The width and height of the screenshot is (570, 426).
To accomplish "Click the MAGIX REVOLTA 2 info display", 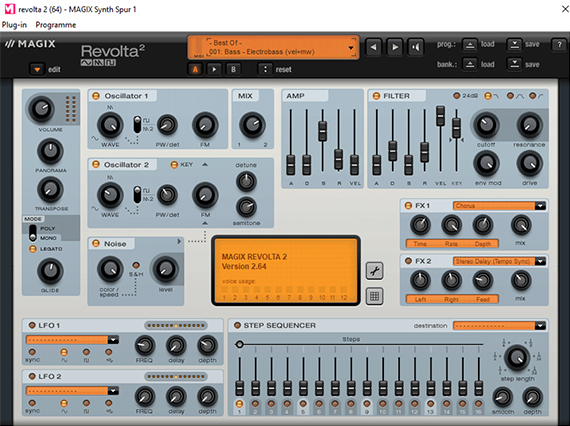I will pyautogui.click(x=286, y=271).
